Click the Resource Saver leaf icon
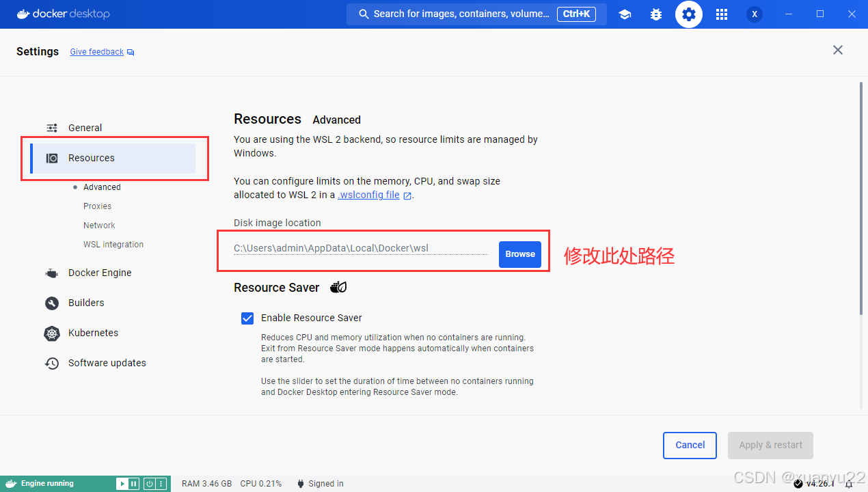Viewport: 868px width, 492px height. pyautogui.click(x=338, y=287)
